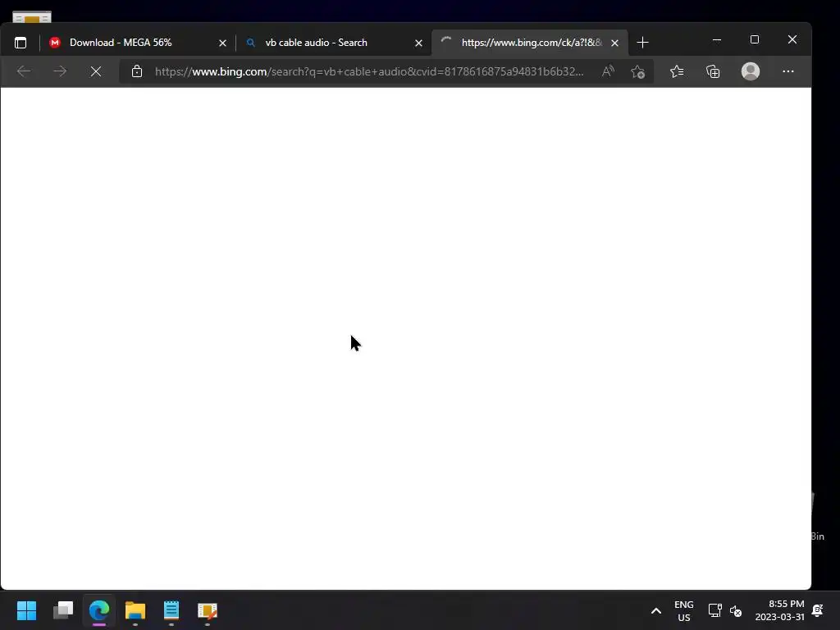Close the Download - MEGA 56% tab
Image resolution: width=840 pixels, height=630 pixels.
222,43
